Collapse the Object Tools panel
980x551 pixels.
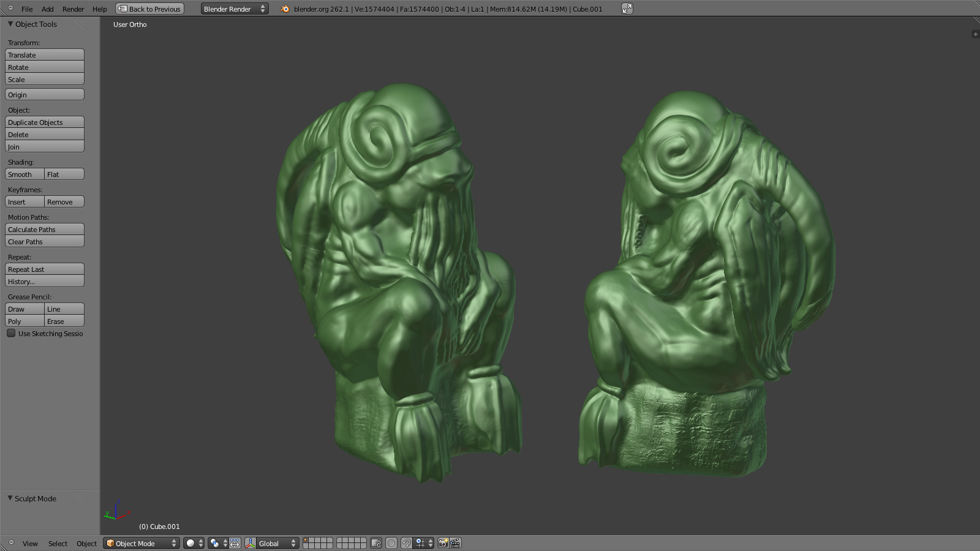coord(10,24)
